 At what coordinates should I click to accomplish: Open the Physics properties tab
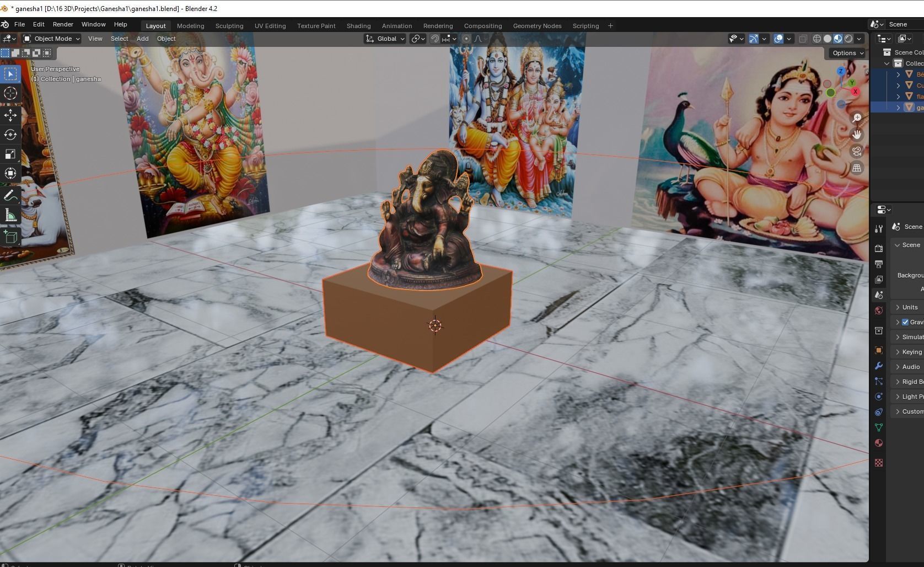click(879, 397)
